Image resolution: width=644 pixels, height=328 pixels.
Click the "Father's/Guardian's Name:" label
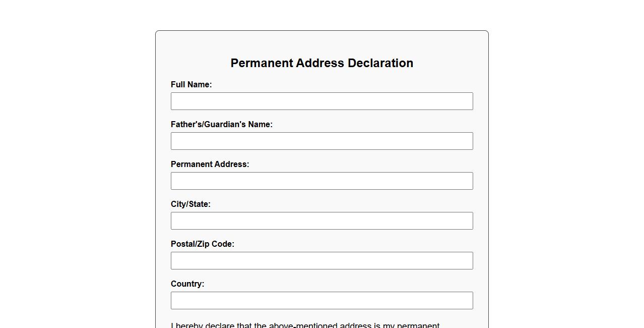coord(221,125)
